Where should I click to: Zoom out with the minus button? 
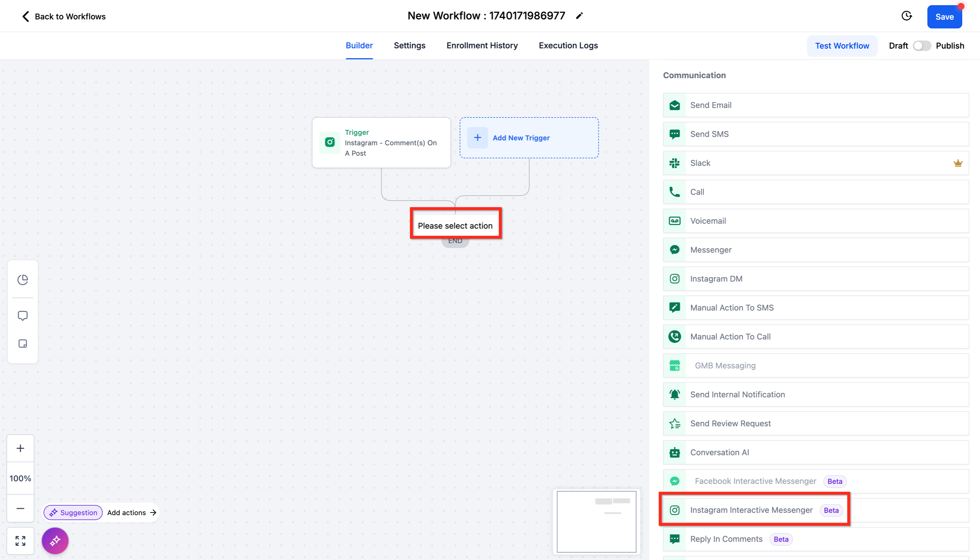point(20,508)
